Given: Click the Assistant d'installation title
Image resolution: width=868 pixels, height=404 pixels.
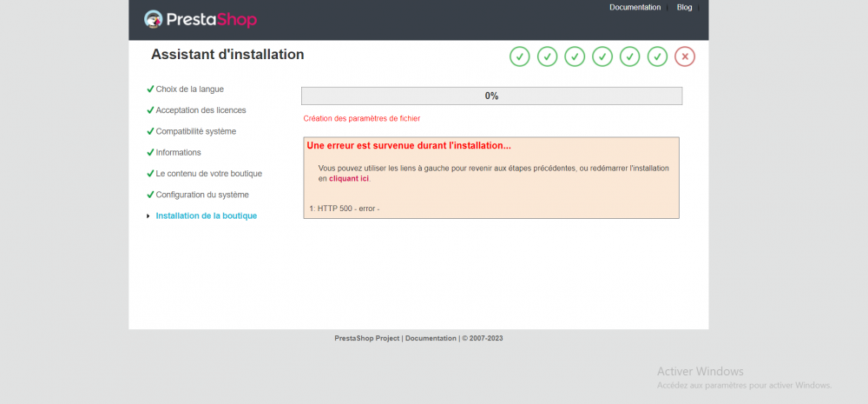Looking at the screenshot, I should pos(227,55).
